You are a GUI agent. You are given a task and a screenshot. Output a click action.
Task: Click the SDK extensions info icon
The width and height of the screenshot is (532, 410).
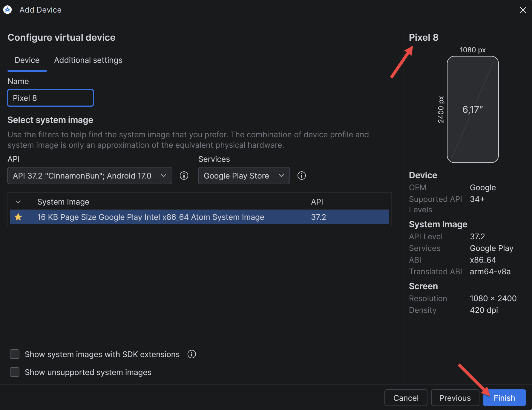tap(192, 354)
